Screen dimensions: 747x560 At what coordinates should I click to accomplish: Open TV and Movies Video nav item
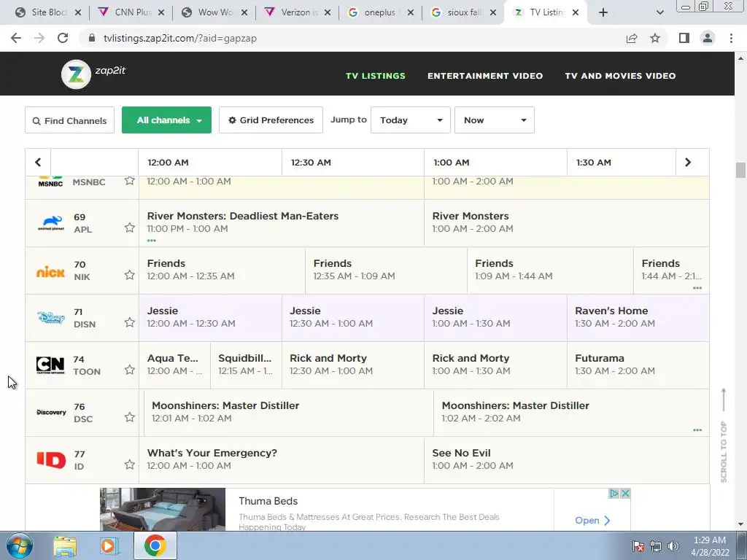coord(620,76)
